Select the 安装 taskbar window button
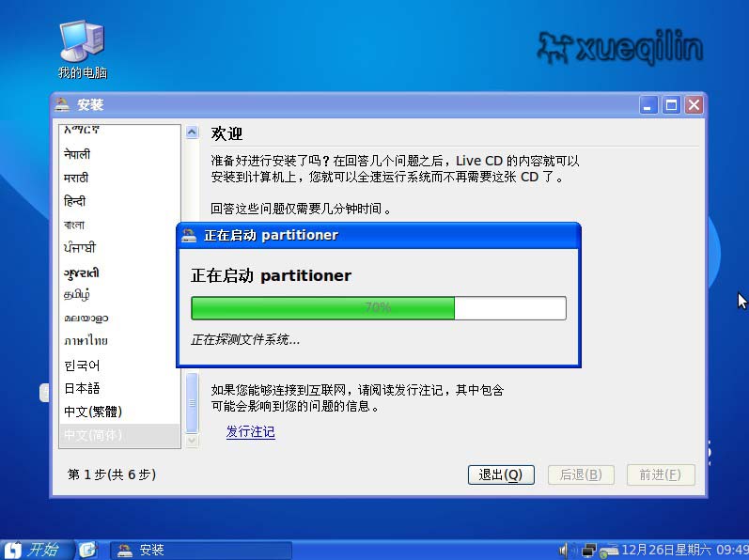This screenshot has width=749, height=560. pyautogui.click(x=201, y=551)
